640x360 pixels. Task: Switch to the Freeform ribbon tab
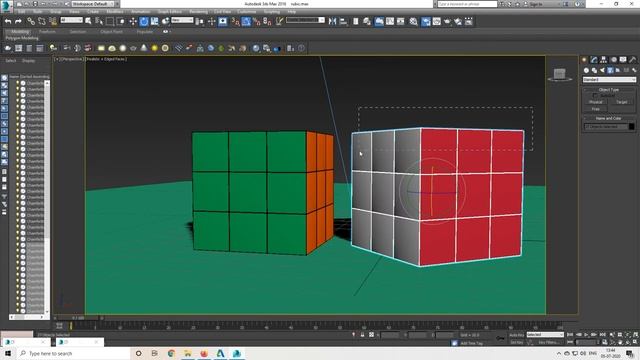[47, 32]
